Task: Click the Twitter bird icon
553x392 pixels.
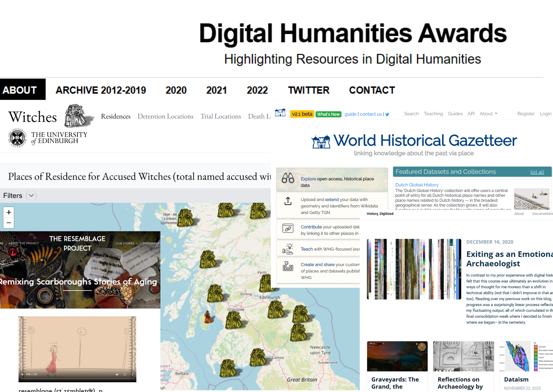Action: (387, 114)
